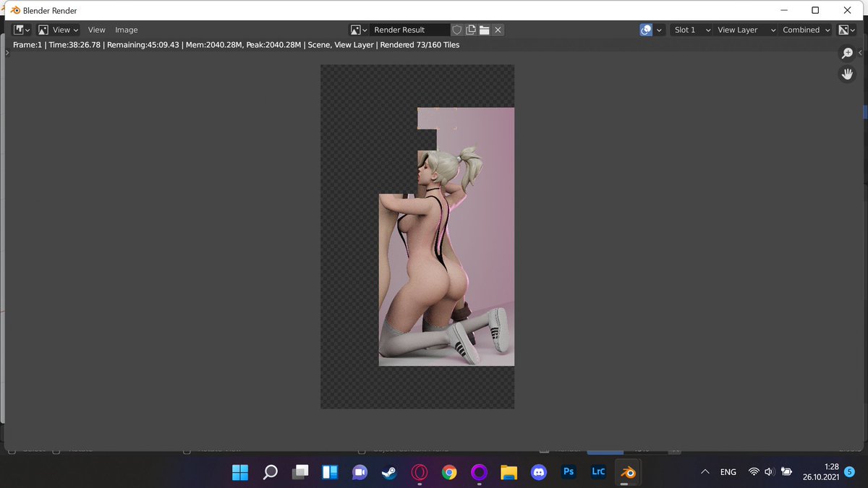This screenshot has width=868, height=488.
Task: Open Steam from taskbar
Action: (x=389, y=472)
